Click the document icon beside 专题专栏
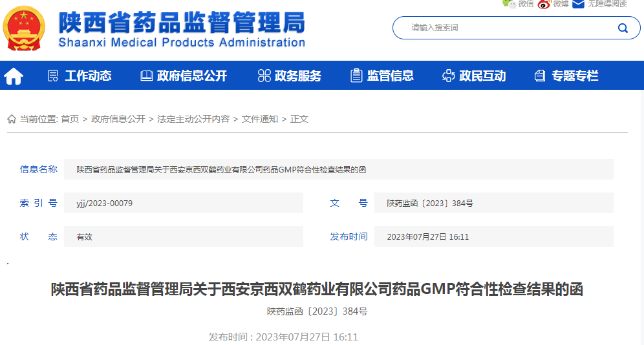644x345 pixels. [x=540, y=76]
